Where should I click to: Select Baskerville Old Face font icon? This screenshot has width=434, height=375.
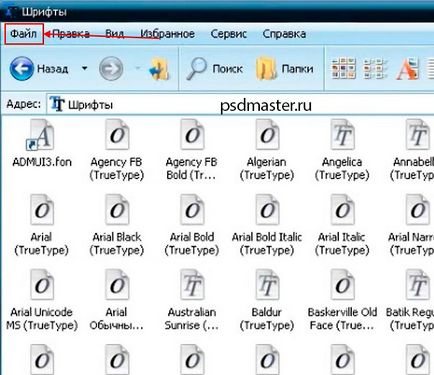pyautogui.click(x=342, y=285)
